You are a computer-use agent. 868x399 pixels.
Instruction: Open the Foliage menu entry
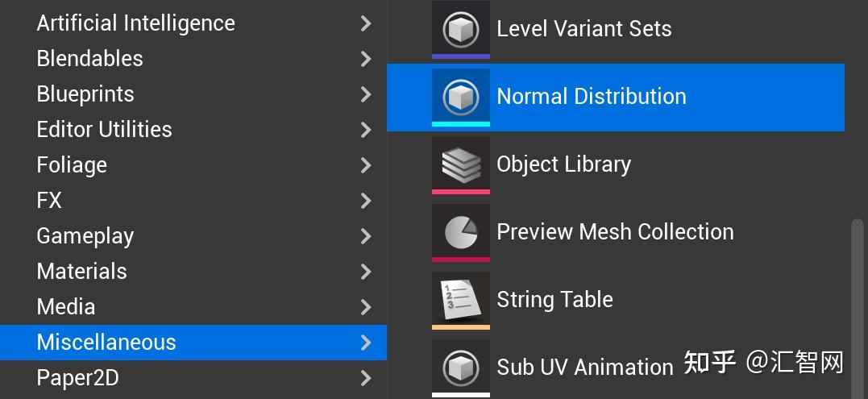[x=72, y=165]
